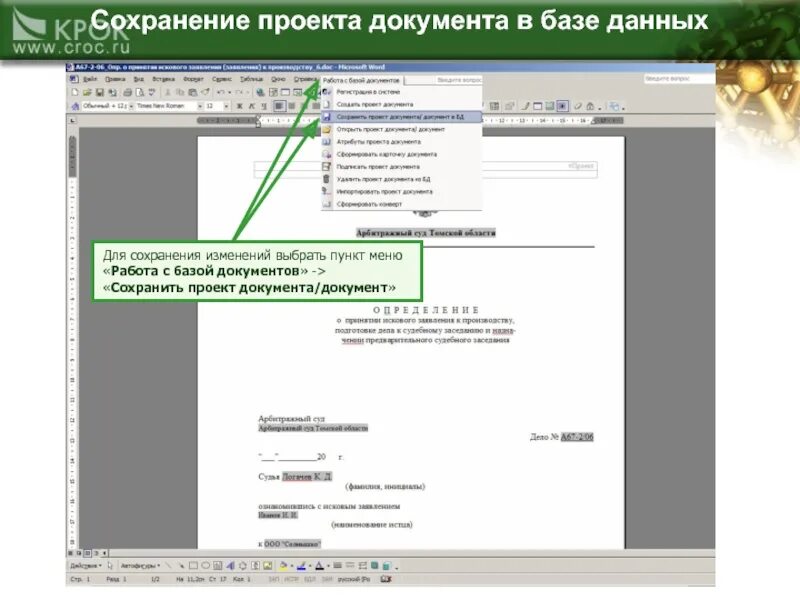Open the Undo history dropdown arrow
The width and height of the screenshot is (800, 600).
[x=229, y=92]
